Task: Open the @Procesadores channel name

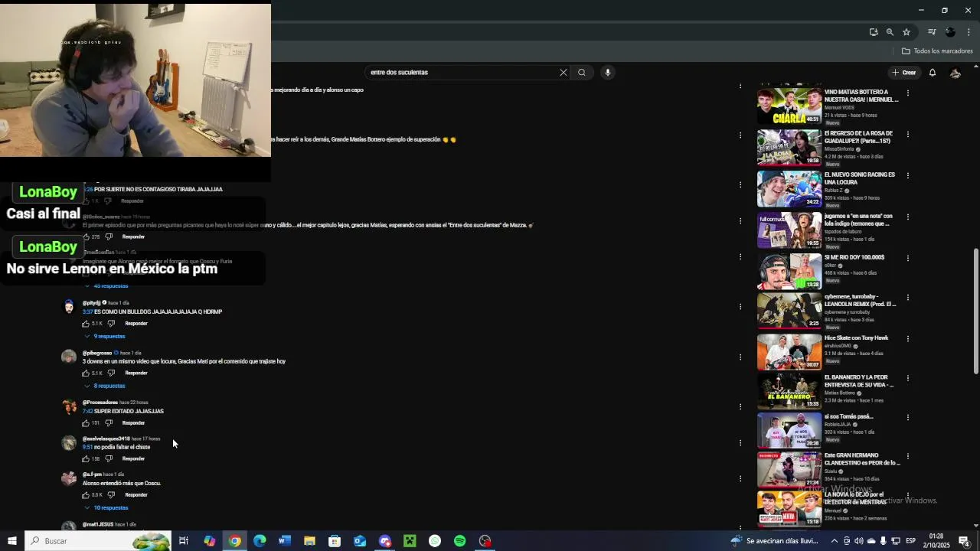Action: point(100,403)
